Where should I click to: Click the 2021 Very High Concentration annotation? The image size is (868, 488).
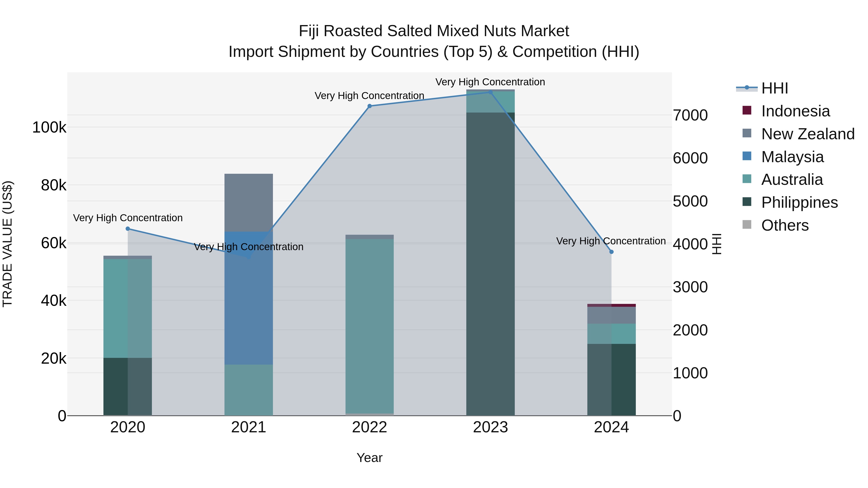point(249,247)
